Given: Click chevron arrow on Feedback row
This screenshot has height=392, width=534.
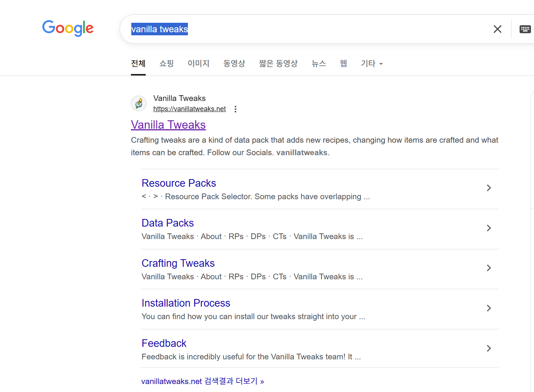Looking at the screenshot, I should [x=489, y=348].
